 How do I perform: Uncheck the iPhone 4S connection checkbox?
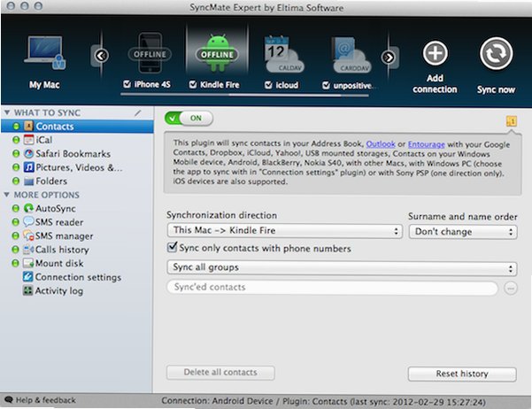pos(127,84)
